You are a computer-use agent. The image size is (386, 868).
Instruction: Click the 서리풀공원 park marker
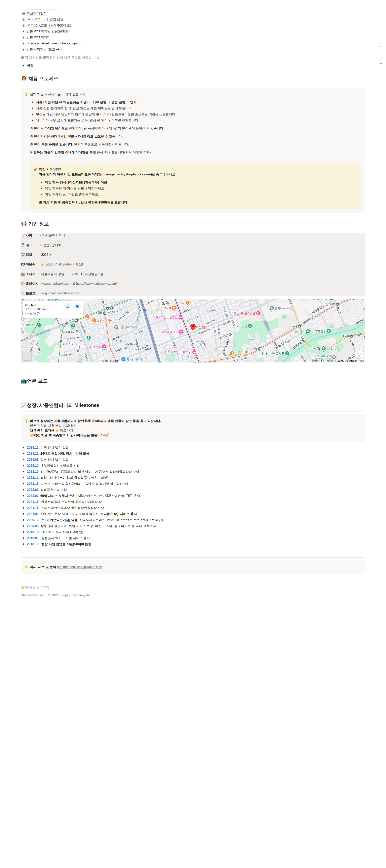[x=39, y=325]
